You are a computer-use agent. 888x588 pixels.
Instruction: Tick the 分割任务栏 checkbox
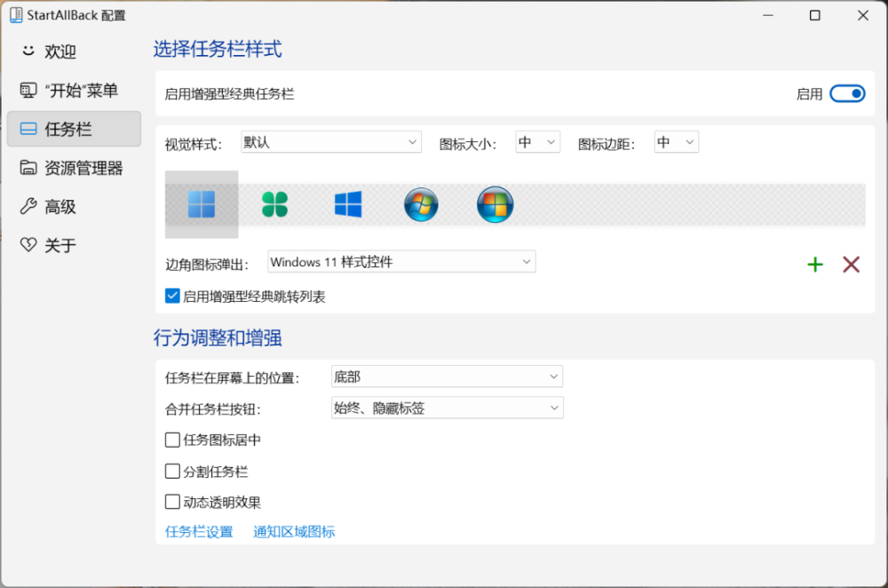[x=173, y=472]
